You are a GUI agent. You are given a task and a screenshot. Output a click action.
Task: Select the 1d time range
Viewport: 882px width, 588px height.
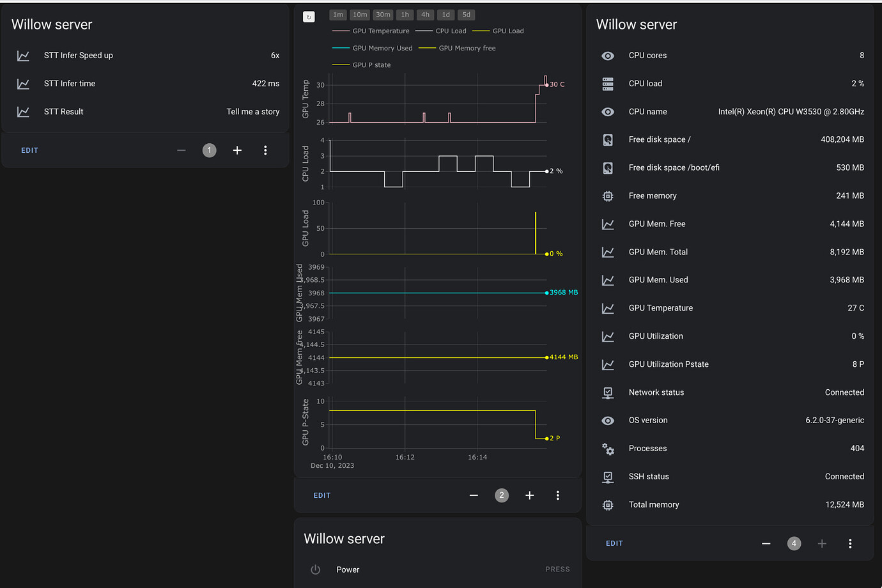point(445,15)
